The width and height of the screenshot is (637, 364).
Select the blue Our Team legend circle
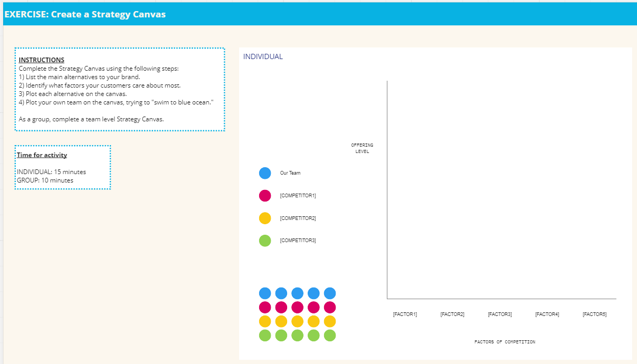pos(265,173)
